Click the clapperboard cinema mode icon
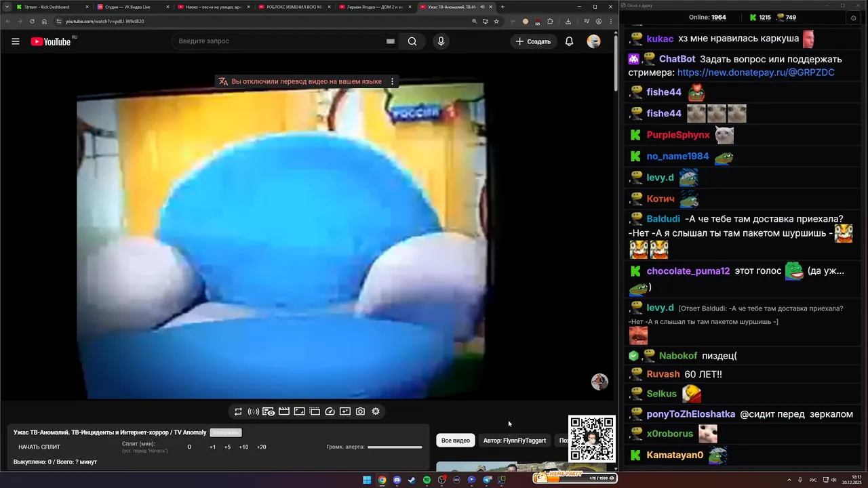The height and width of the screenshot is (488, 868). pos(284,411)
